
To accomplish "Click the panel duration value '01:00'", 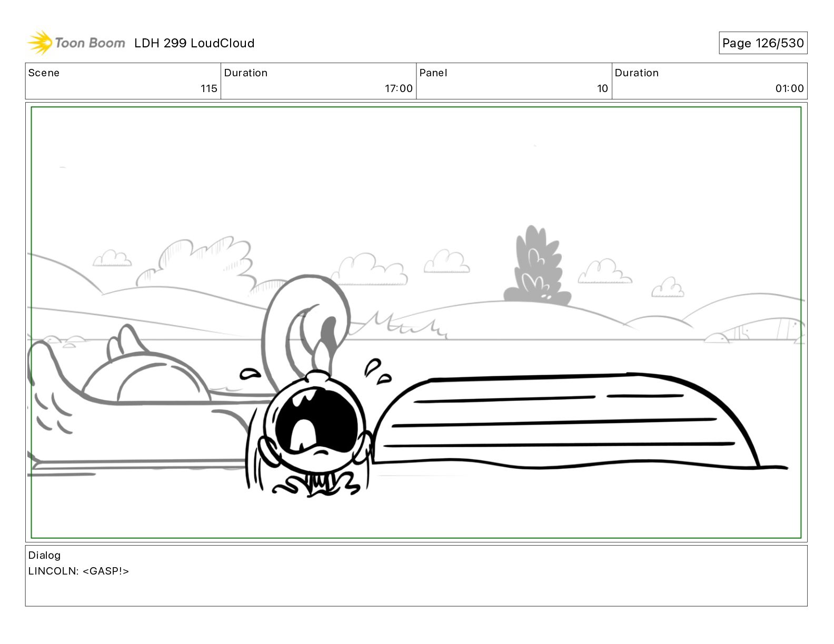I will 789,88.
